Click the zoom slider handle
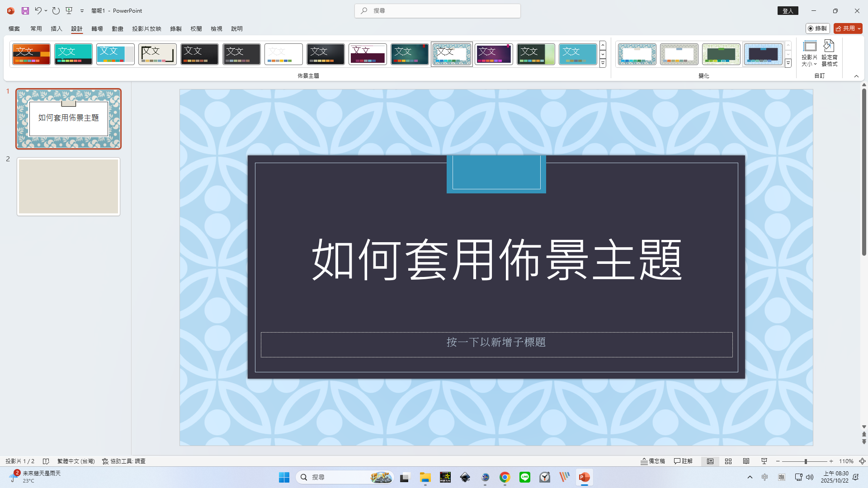Screen dimensions: 868x488 [806, 461]
